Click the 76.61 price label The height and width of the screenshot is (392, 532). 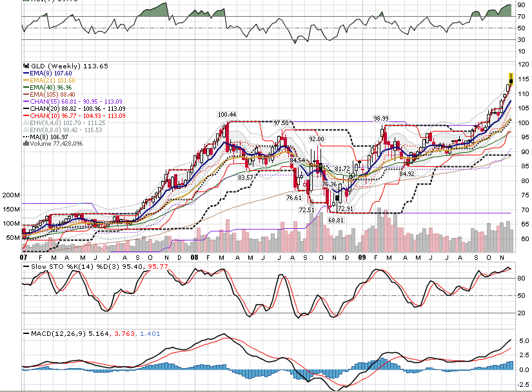[x=294, y=198]
